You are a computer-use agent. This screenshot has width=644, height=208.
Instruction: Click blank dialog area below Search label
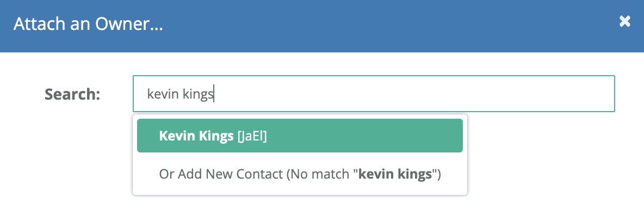72,156
